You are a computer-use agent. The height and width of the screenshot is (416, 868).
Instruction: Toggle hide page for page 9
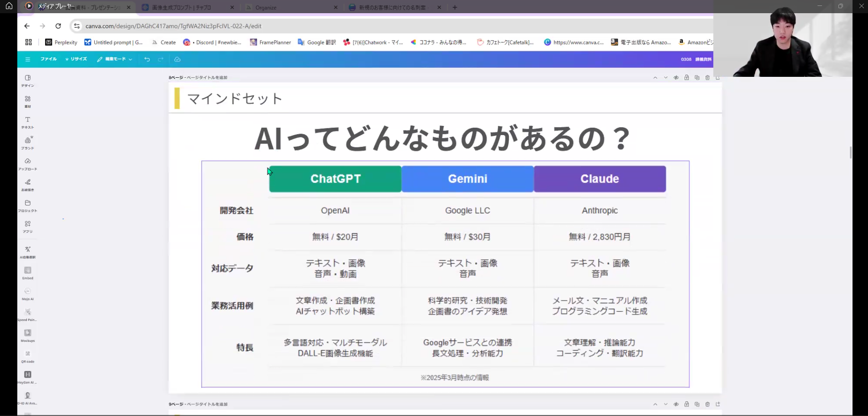coord(676,404)
